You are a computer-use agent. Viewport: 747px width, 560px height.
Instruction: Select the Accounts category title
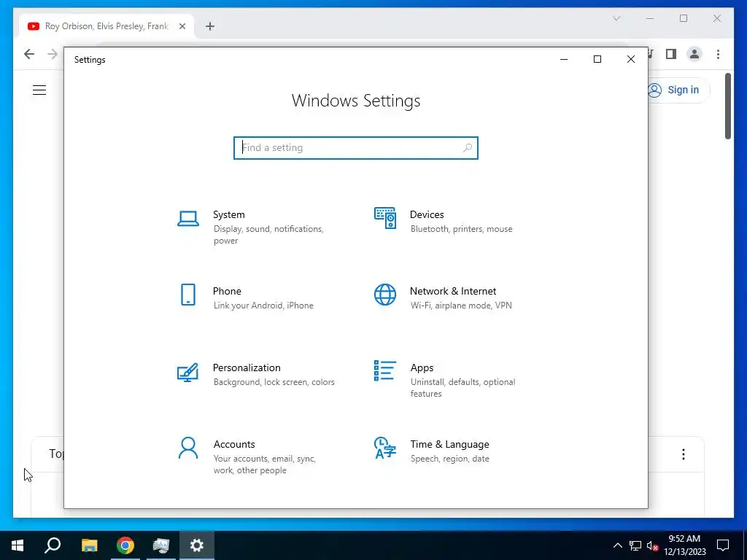point(234,444)
